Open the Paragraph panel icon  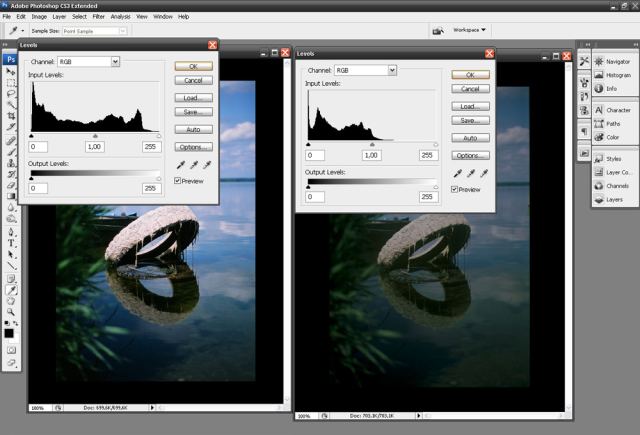point(584,131)
